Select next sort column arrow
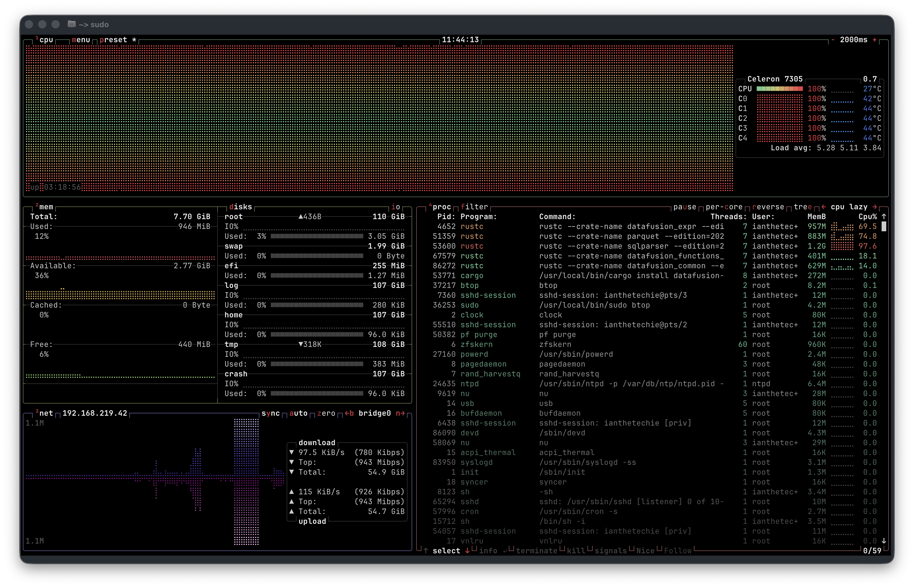Screen dimensions: 914x588 pos(875,207)
